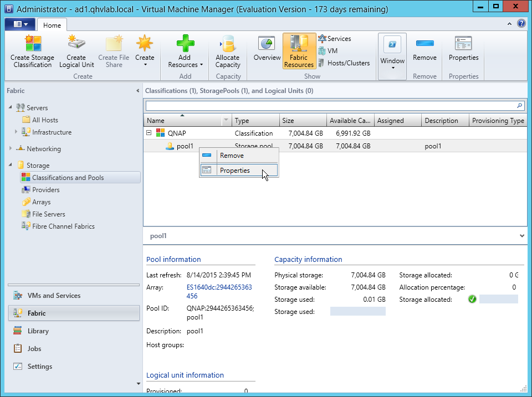Click the ribbon Remove button
The image size is (532, 397).
tap(425, 49)
